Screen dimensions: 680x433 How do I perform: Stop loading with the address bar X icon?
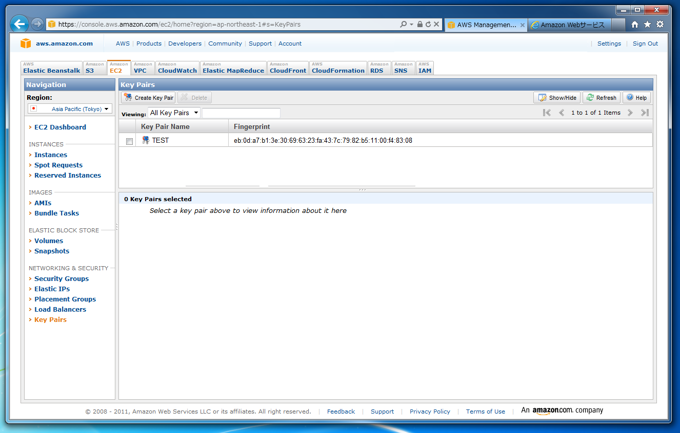tap(436, 24)
